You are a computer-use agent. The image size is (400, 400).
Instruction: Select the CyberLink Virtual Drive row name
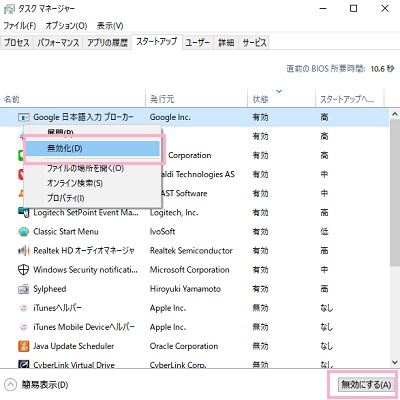tap(74, 365)
